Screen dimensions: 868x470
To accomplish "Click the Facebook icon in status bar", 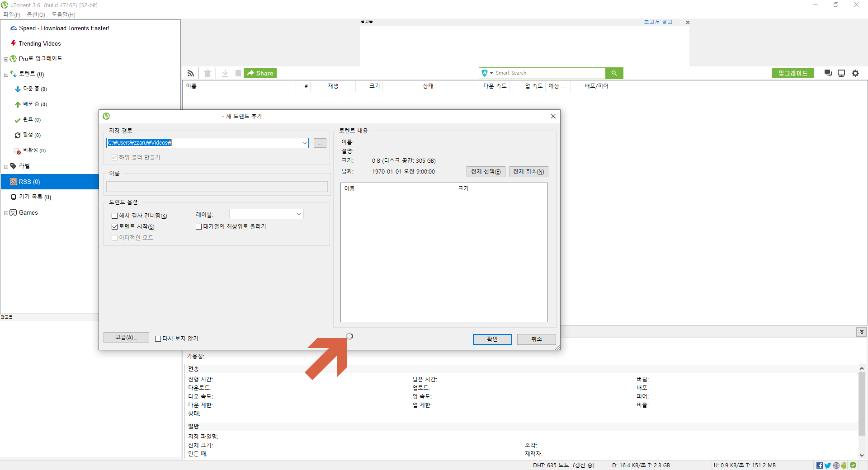I will tap(820, 465).
